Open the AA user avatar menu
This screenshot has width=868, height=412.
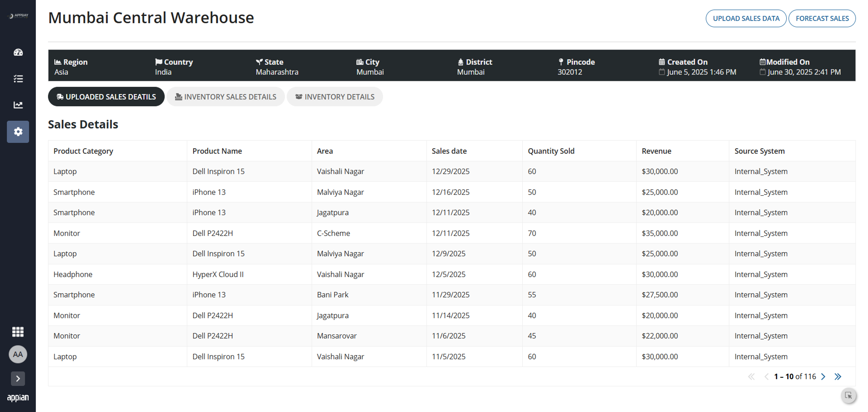click(x=18, y=354)
